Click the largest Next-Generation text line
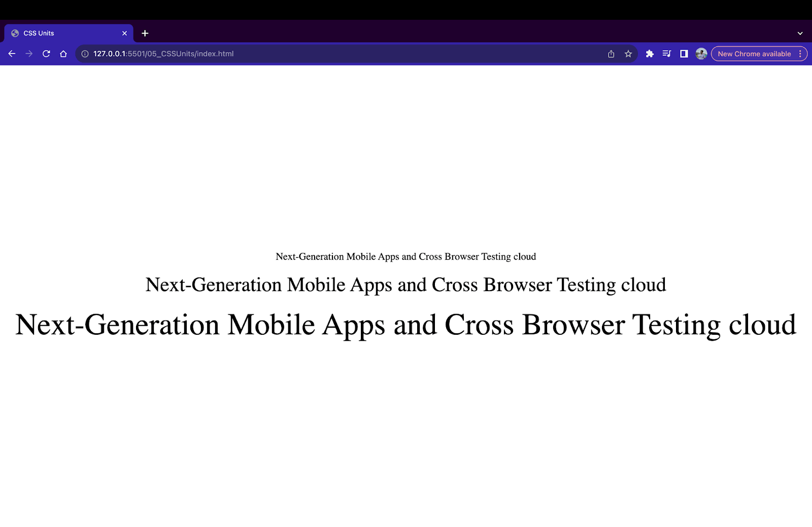Viewport: 812px width, 527px height. (x=405, y=325)
